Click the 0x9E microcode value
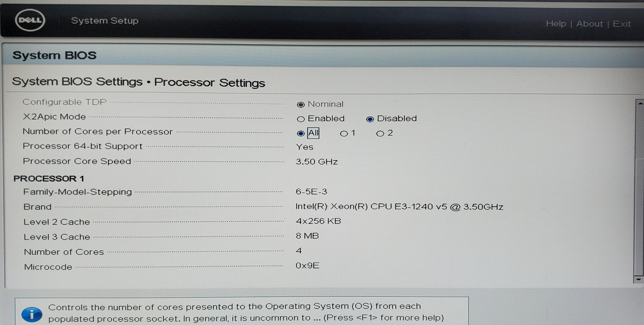Screen dimensions: 644x325 [x=308, y=266]
